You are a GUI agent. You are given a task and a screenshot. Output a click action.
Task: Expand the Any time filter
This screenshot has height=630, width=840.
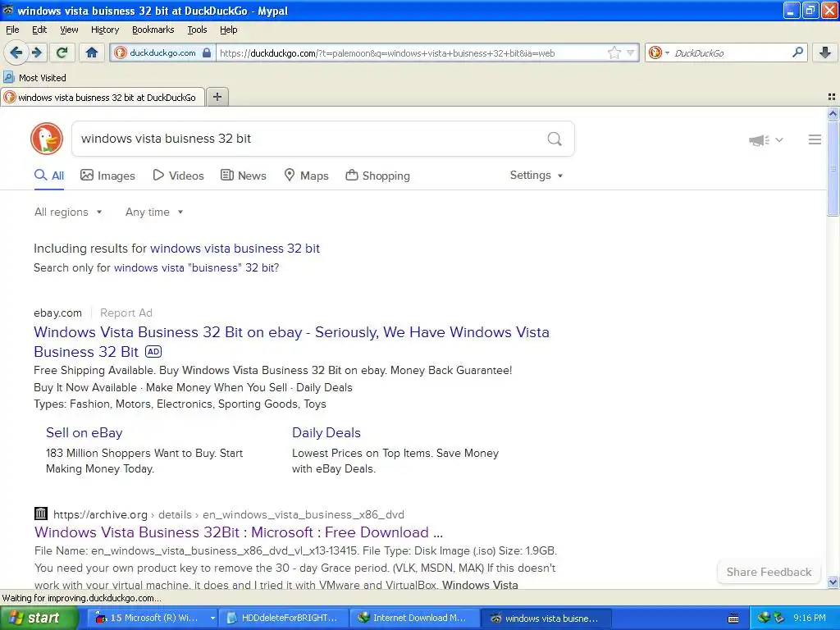(154, 212)
